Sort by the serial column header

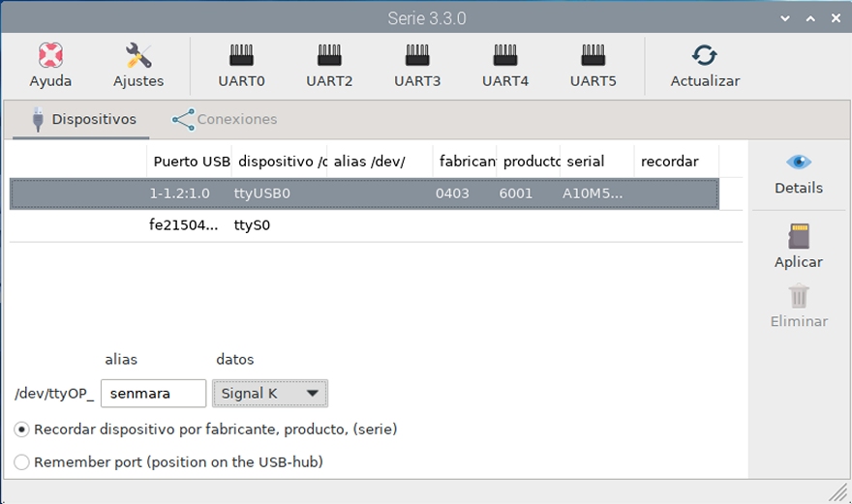click(597, 162)
